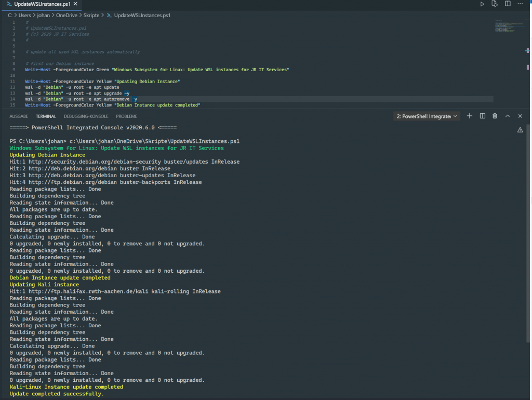The image size is (532, 400).
Task: Open editor More Actions ellipsis menu
Action: (520, 4)
